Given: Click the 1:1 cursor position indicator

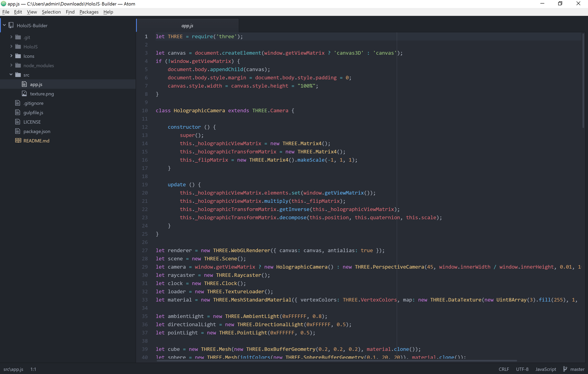Looking at the screenshot, I should (33, 369).
